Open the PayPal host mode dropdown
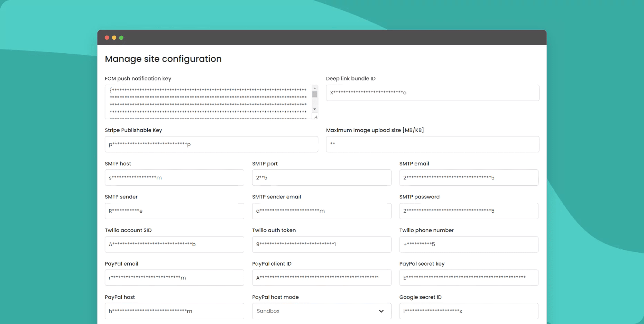Screen dimensions: 644x324 pyautogui.click(x=322, y=311)
